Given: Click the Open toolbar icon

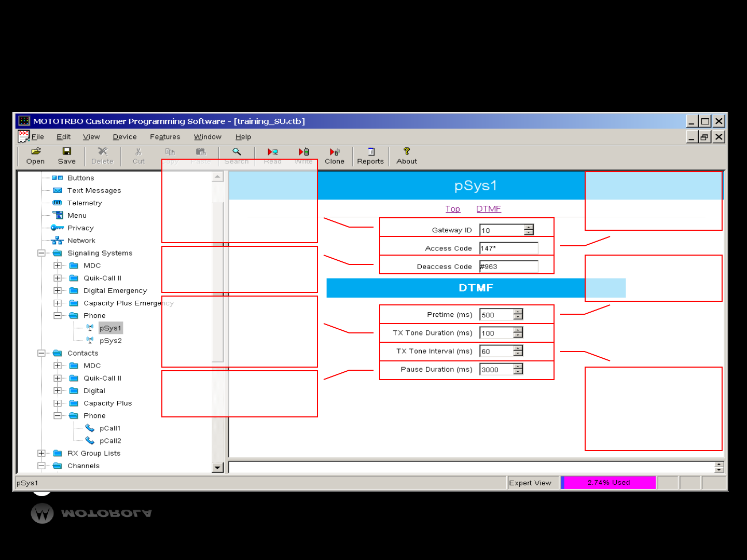Looking at the screenshot, I should coord(36,156).
